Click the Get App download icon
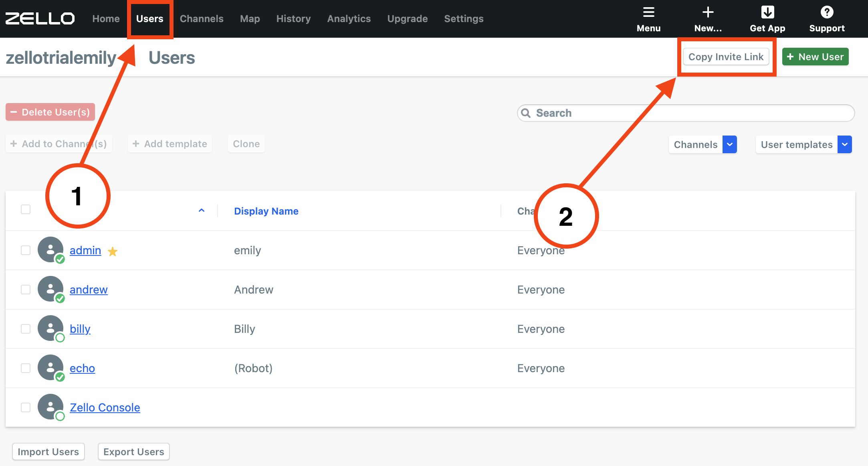 [x=767, y=12]
